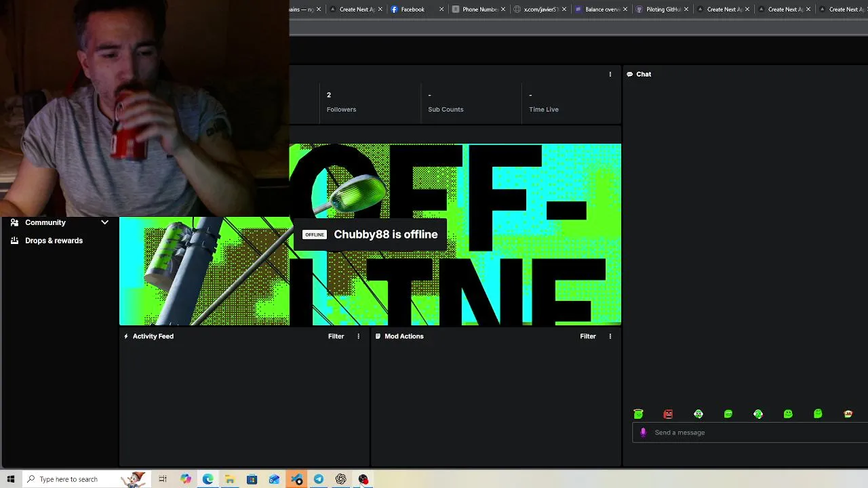
Task: Open File Explorer from the taskbar
Action: (x=230, y=479)
